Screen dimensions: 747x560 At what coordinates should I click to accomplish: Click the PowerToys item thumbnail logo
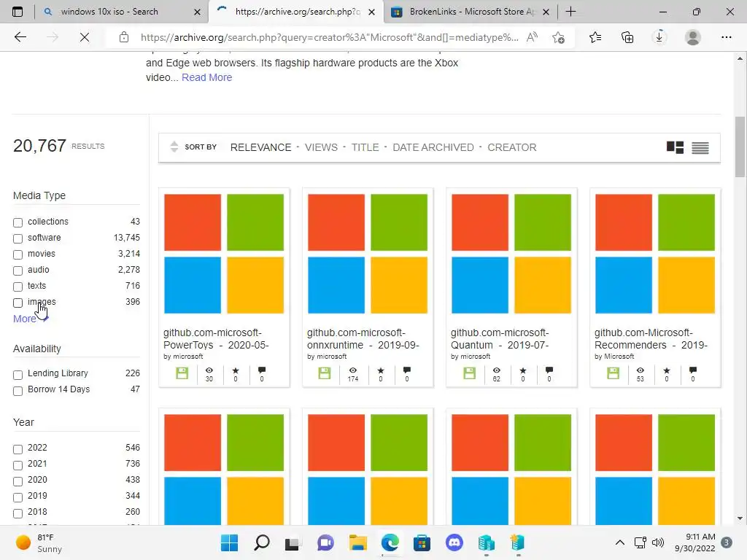pyautogui.click(x=224, y=254)
